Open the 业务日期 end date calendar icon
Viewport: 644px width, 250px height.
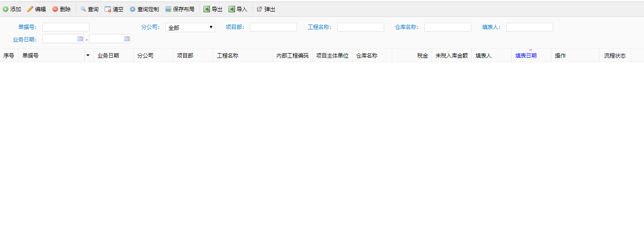coord(127,39)
